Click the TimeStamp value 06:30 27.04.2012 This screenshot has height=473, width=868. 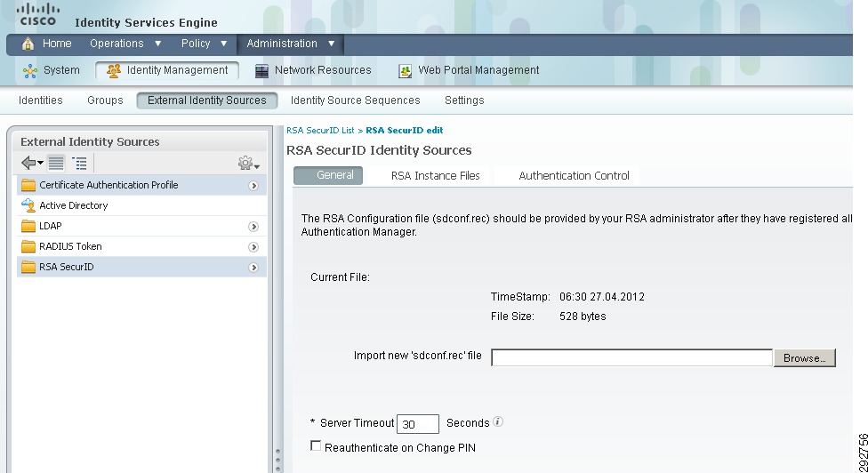click(x=602, y=297)
